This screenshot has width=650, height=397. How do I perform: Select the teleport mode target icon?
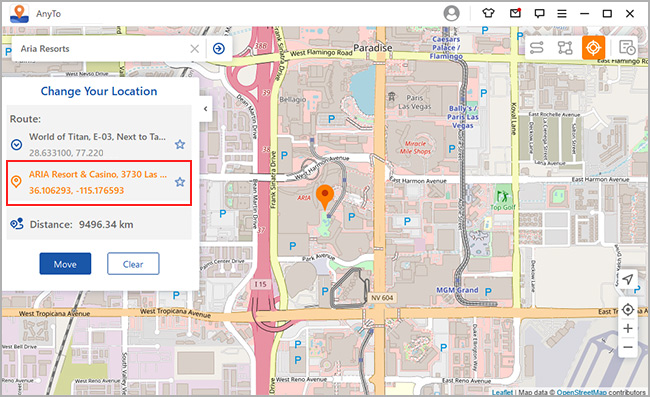593,48
